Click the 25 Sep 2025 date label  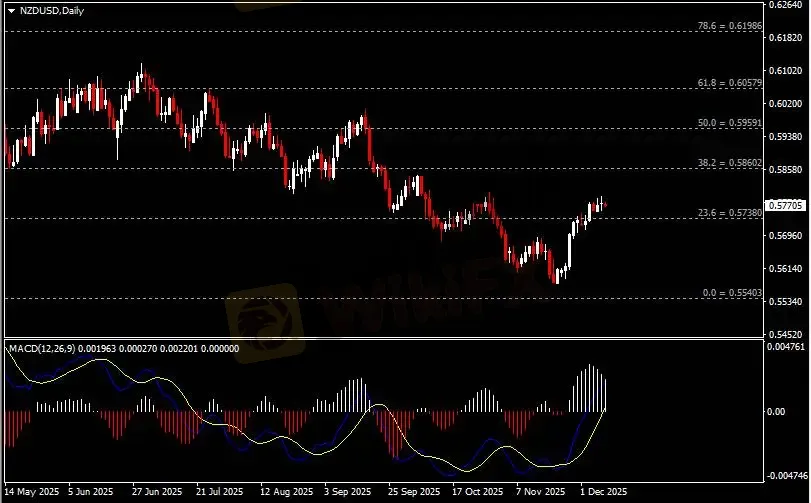(414, 491)
